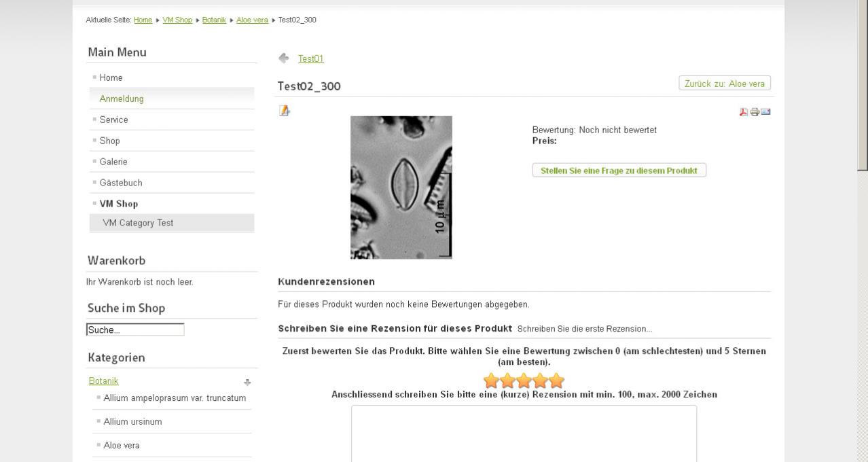The image size is (868, 462).
Task: Select the first rating star
Action: tap(492, 380)
